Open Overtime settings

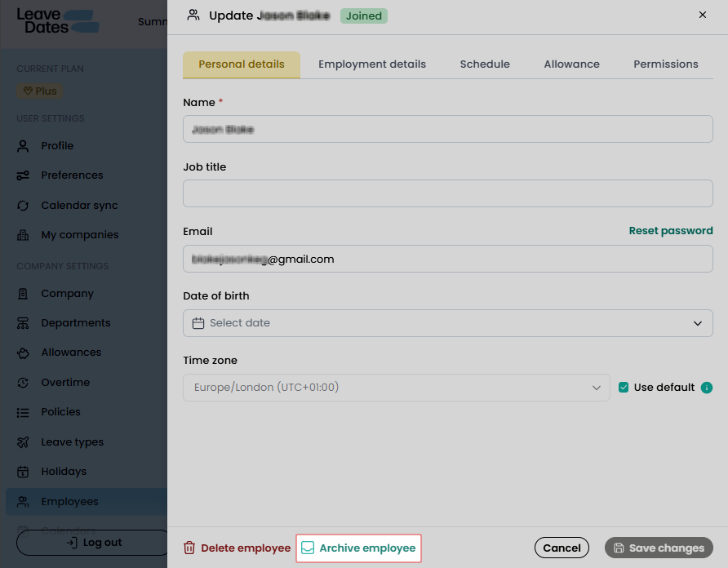point(65,382)
